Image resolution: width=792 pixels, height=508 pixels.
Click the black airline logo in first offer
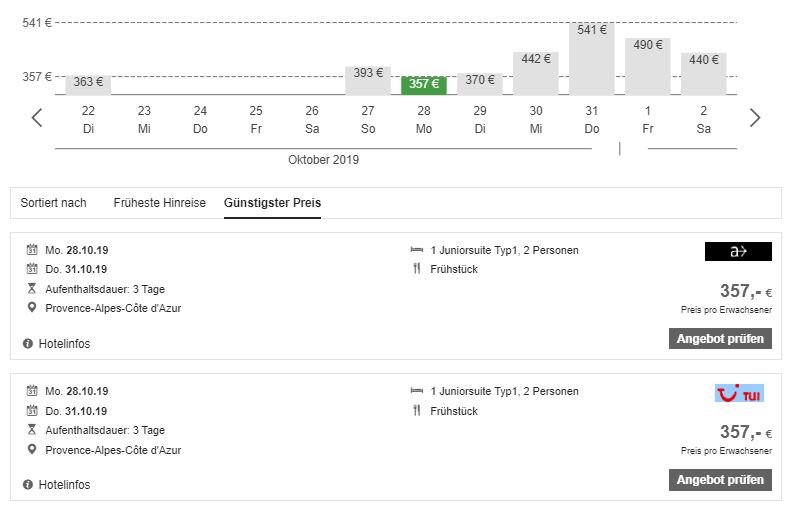(738, 252)
